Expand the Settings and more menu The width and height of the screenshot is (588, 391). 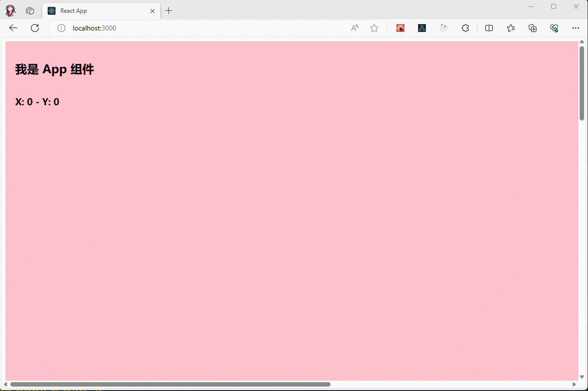(x=576, y=28)
